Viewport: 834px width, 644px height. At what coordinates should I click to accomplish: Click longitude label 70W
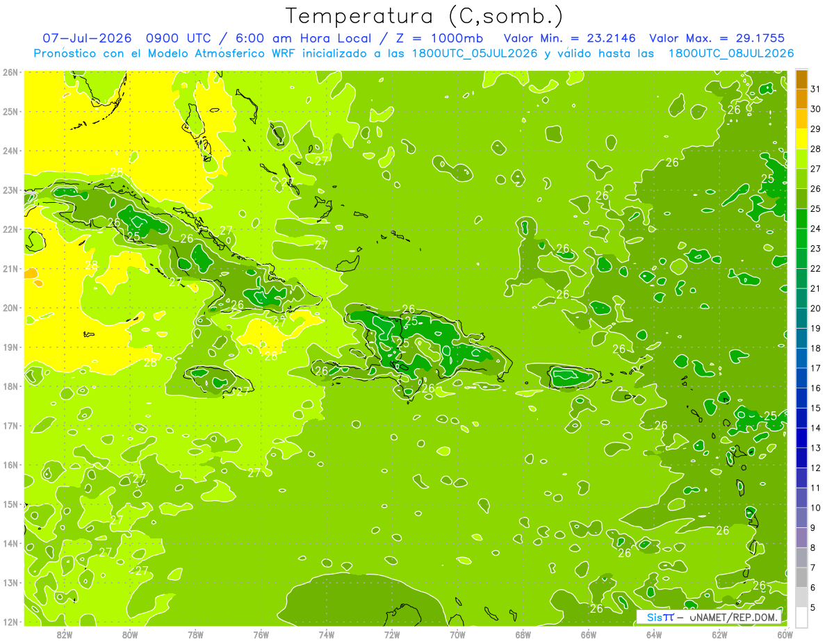point(457,634)
